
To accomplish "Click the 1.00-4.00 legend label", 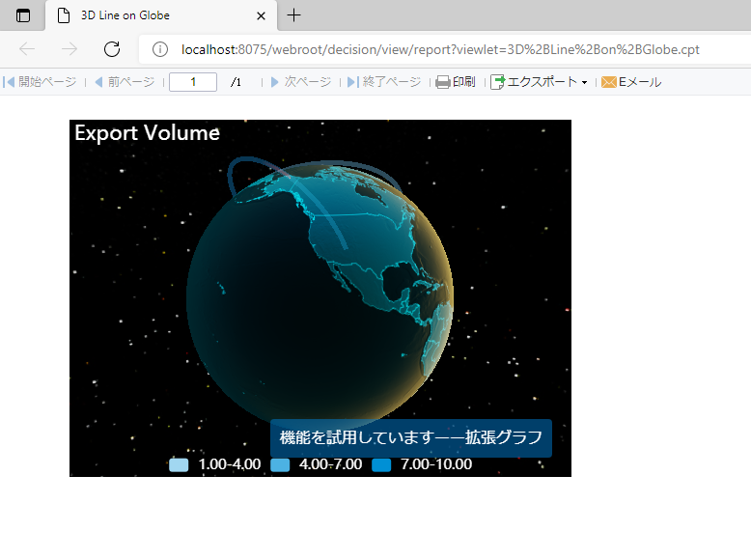I will [230, 464].
